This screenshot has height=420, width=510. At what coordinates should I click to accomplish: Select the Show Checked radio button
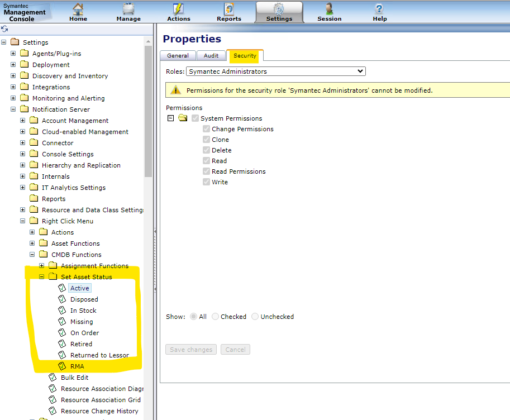(215, 316)
